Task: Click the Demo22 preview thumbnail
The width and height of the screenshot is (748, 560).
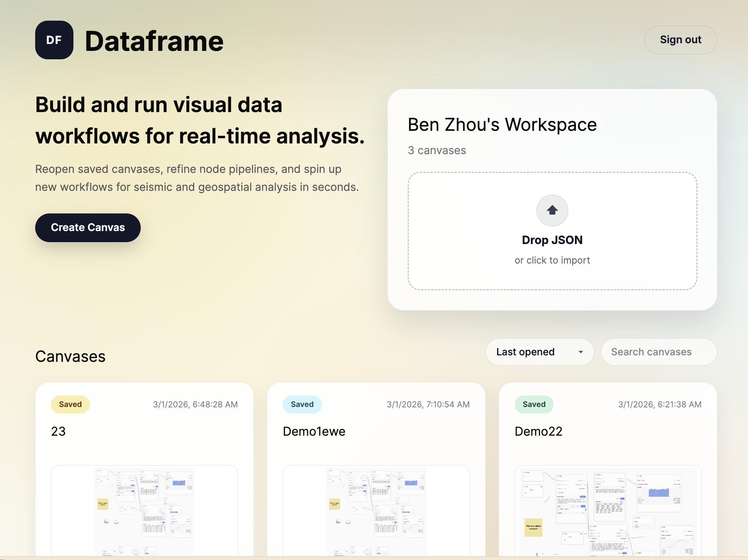Action: coord(608,511)
